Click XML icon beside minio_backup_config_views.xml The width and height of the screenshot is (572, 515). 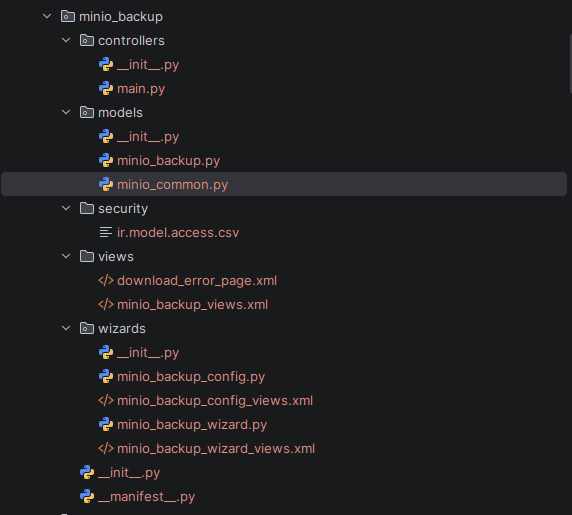(x=106, y=400)
